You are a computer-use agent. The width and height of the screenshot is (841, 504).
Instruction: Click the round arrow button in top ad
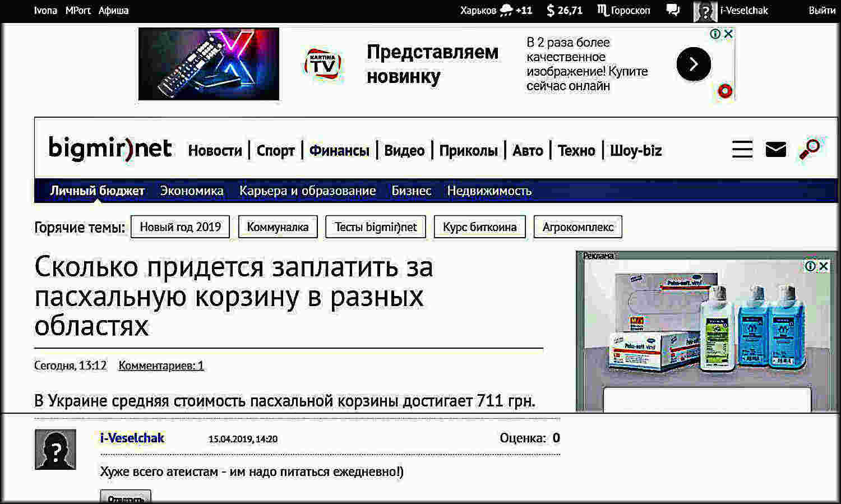click(x=694, y=64)
